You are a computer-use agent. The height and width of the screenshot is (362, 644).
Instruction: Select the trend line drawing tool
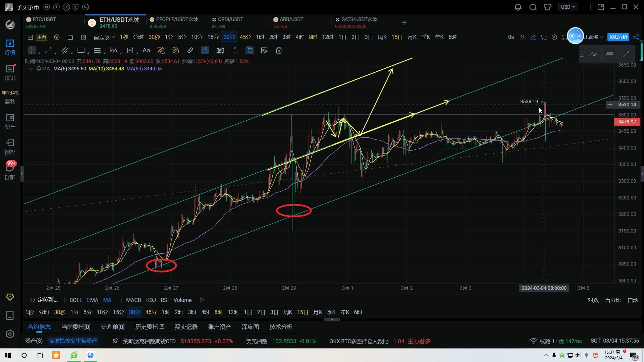click(x=48, y=51)
